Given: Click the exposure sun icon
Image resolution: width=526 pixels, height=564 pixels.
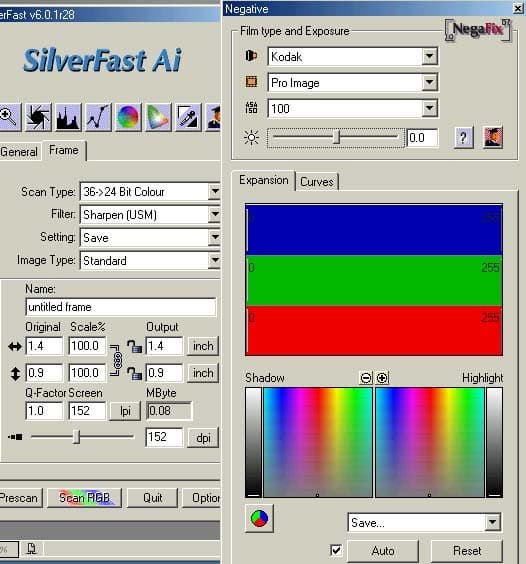Looking at the screenshot, I should (251, 138).
